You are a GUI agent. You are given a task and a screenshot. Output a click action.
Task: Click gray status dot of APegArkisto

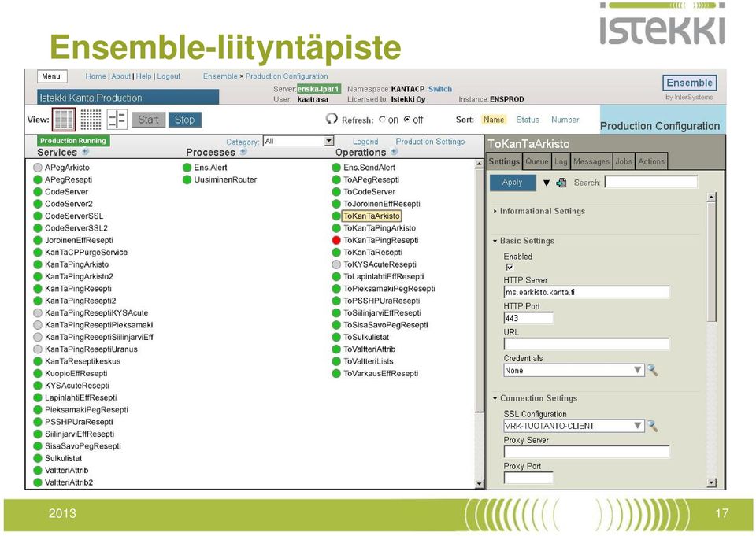click(38, 168)
